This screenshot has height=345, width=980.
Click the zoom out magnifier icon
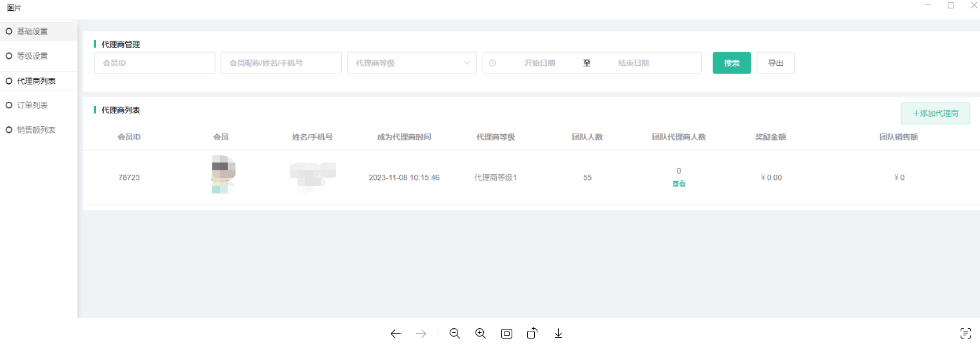point(455,333)
